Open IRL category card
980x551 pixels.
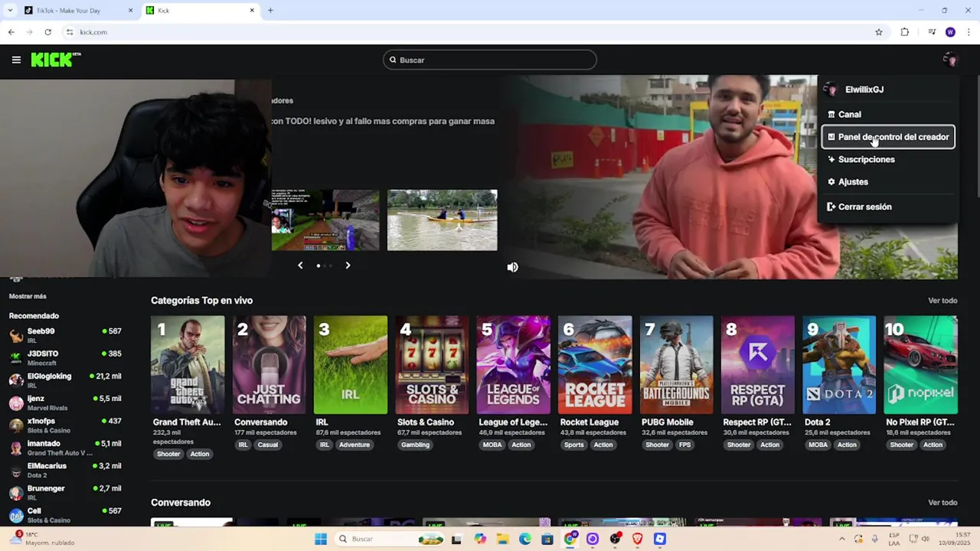[x=351, y=365]
